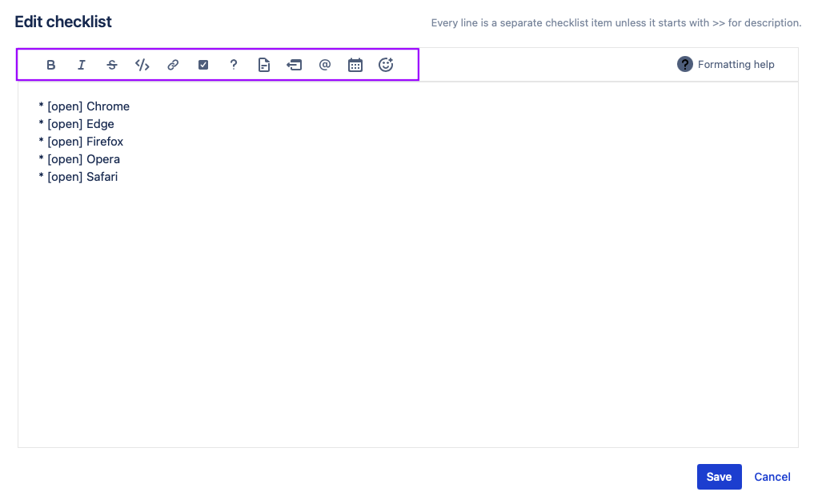
Task: Insert a user mention
Action: click(x=324, y=64)
